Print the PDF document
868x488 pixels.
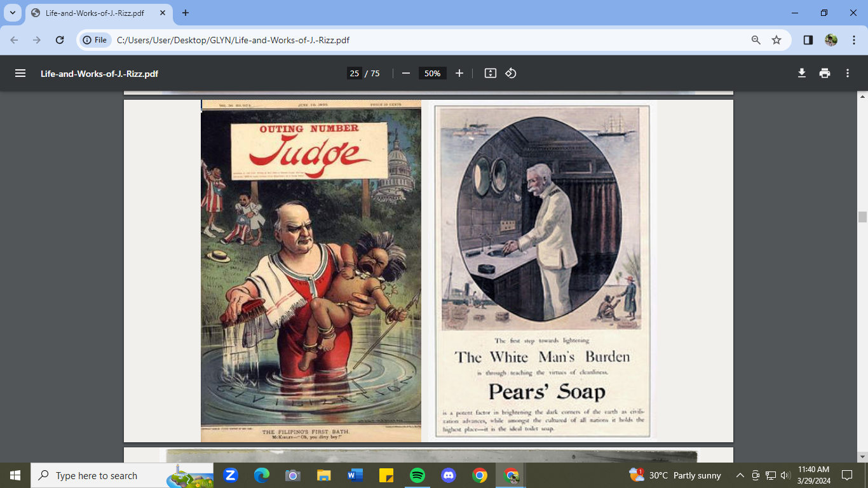[x=825, y=73]
